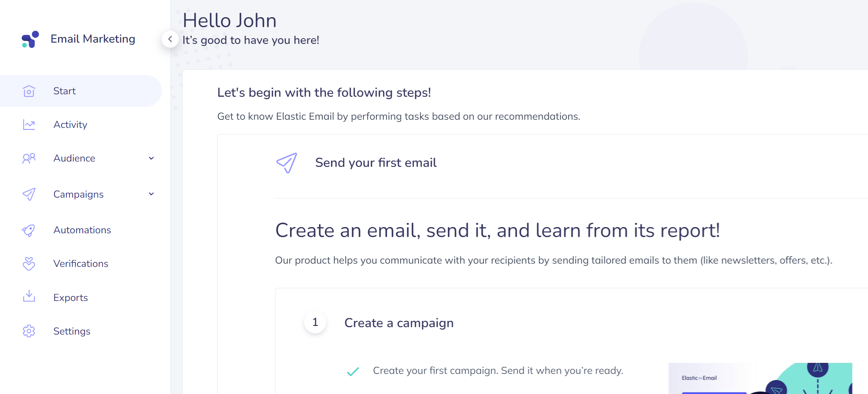This screenshot has width=868, height=394.
Task: Open the Send your first email step
Action: point(375,162)
